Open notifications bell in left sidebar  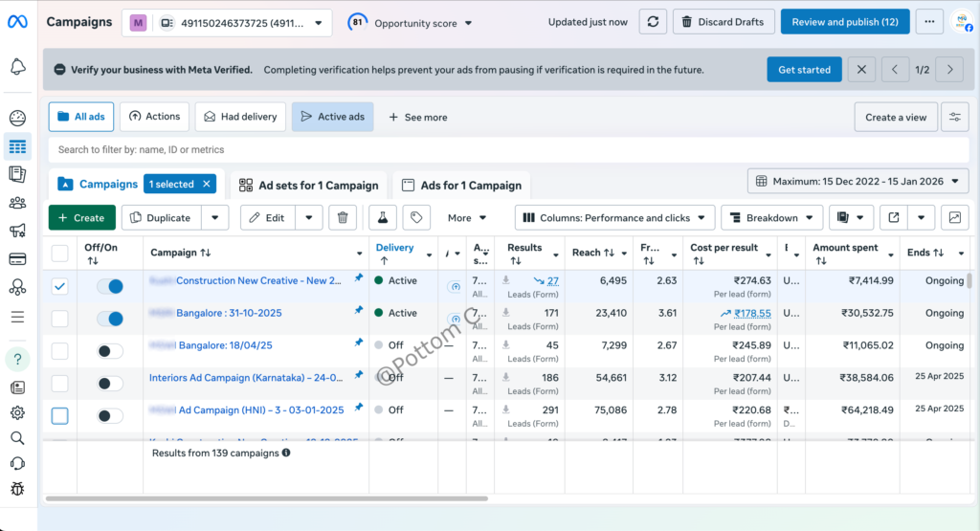(17, 66)
